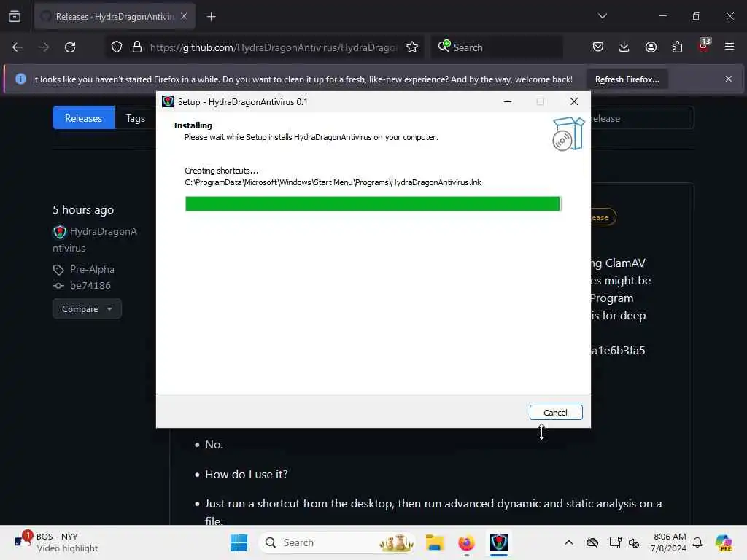
Task: Open HydraDragonAntivirus setup taskbar icon
Action: [x=499, y=542]
